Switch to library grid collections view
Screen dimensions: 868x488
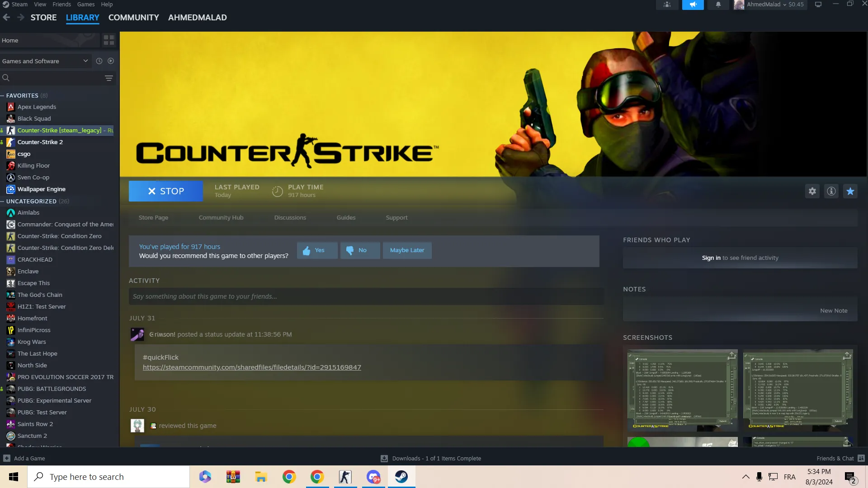coord(109,40)
